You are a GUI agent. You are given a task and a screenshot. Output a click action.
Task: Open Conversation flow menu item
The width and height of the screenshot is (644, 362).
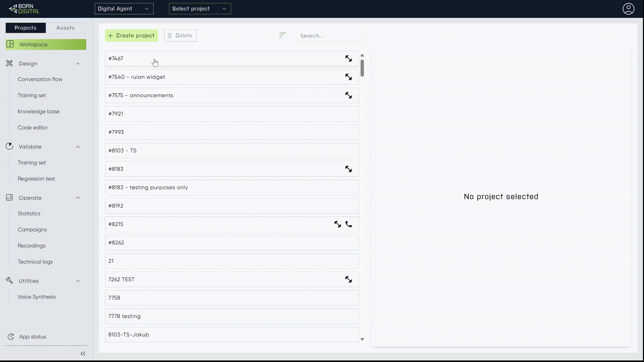[40, 79]
